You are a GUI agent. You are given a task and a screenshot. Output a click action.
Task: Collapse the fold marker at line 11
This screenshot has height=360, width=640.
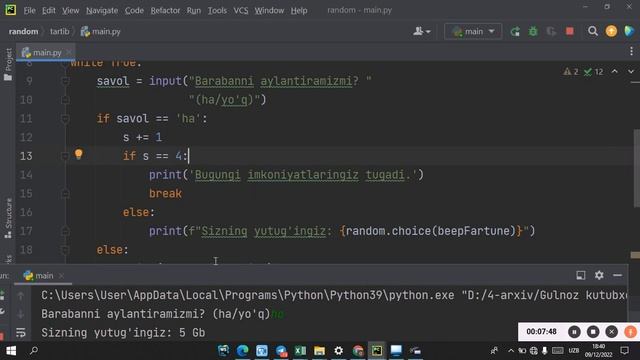(65, 118)
